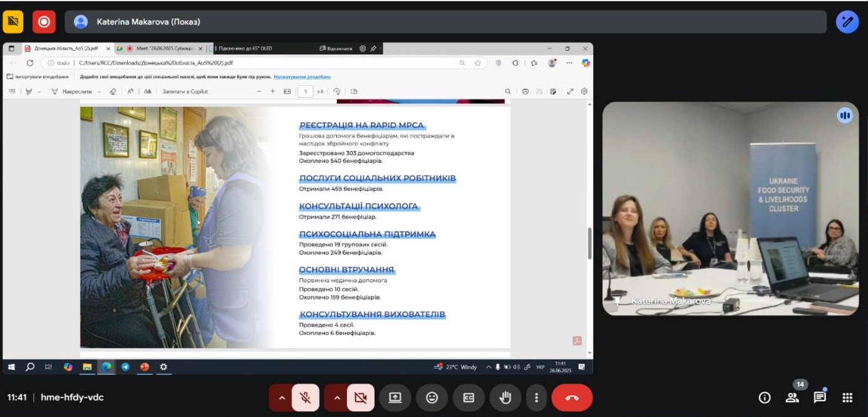Click the annotate pen icon at top right
Screen dimensions: 868x417
[847, 22]
